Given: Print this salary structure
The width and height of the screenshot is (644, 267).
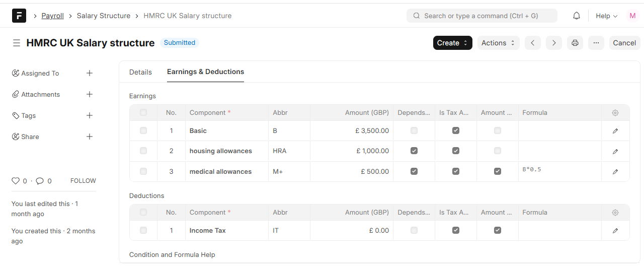Looking at the screenshot, I should pyautogui.click(x=575, y=43).
